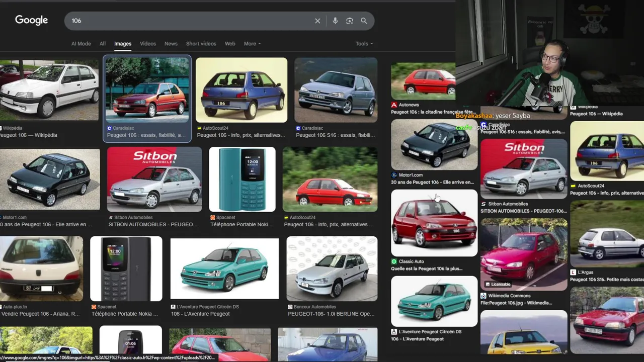This screenshot has height=362, width=644.
Task: Open selected red Peugeot Caradisiac thumbnail
Action: [x=147, y=90]
